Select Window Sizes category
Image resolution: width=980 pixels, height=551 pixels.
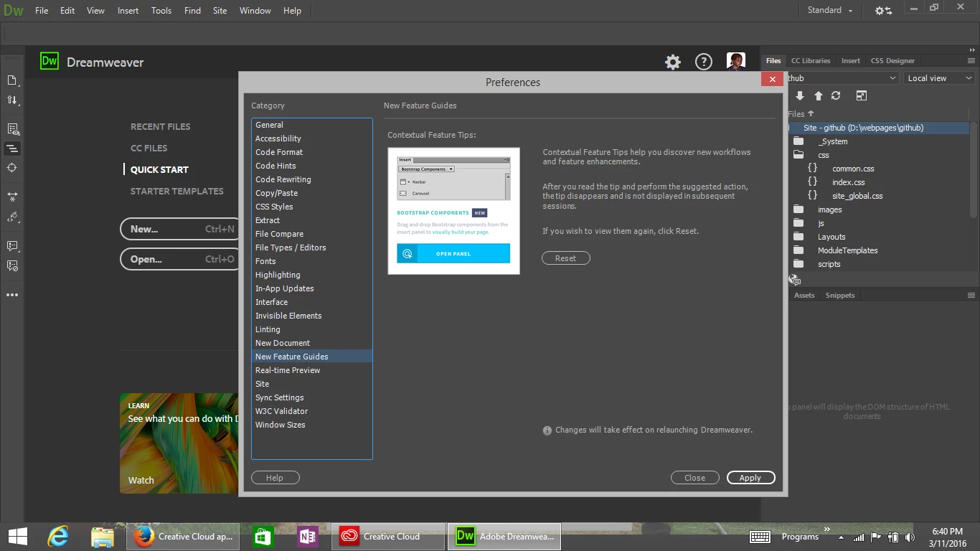coord(312,425)
